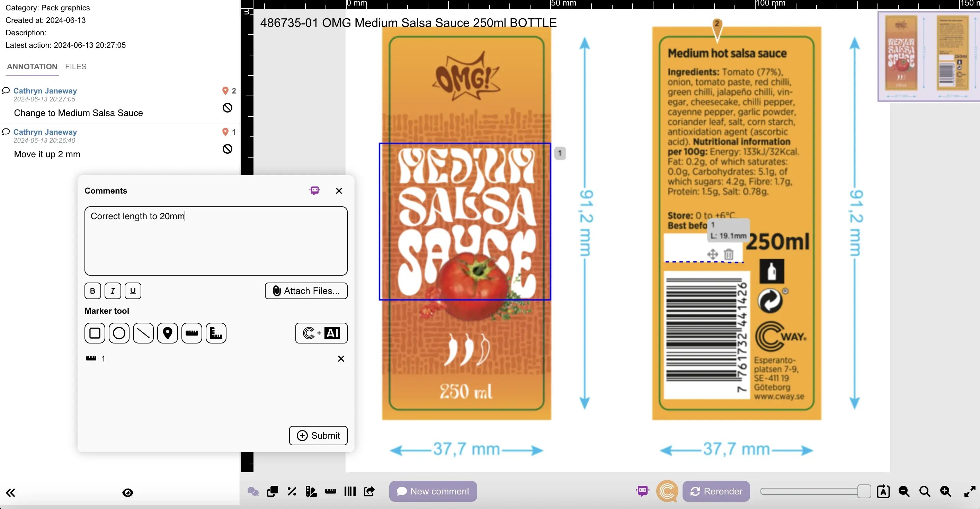This screenshot has width=980, height=509.
Task: Switch to the FILES tab
Action: pos(76,66)
